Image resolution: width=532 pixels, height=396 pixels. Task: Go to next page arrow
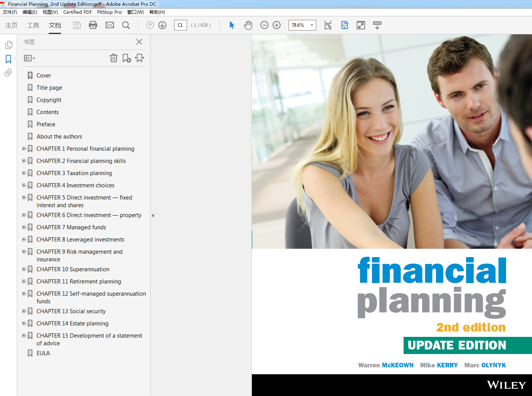coord(162,25)
